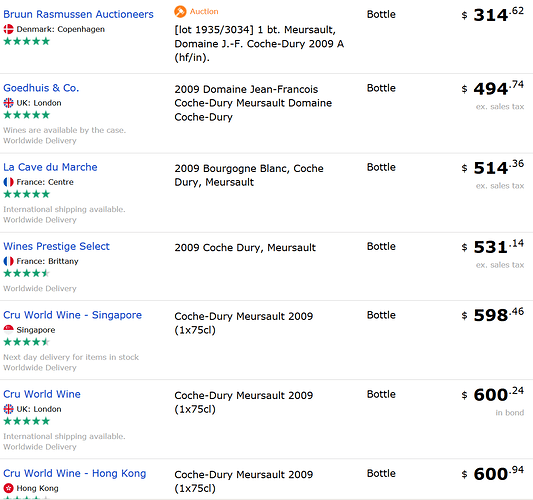Click the star rating for Bruun Rasmussen

click(x=27, y=41)
